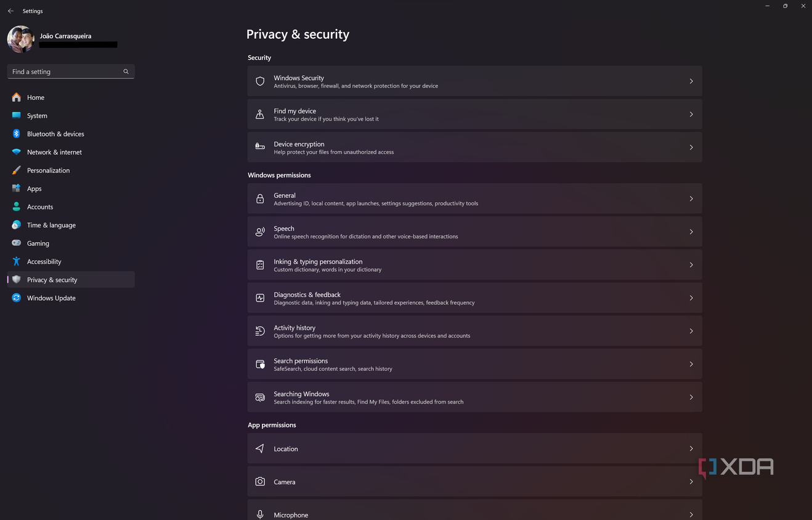Click the Personalization paintbrush icon
The image size is (812, 520).
[17, 170]
